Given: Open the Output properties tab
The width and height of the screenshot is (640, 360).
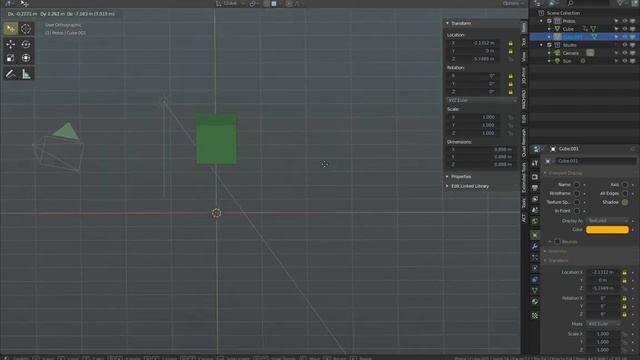Looking at the screenshot, I should pyautogui.click(x=535, y=188).
